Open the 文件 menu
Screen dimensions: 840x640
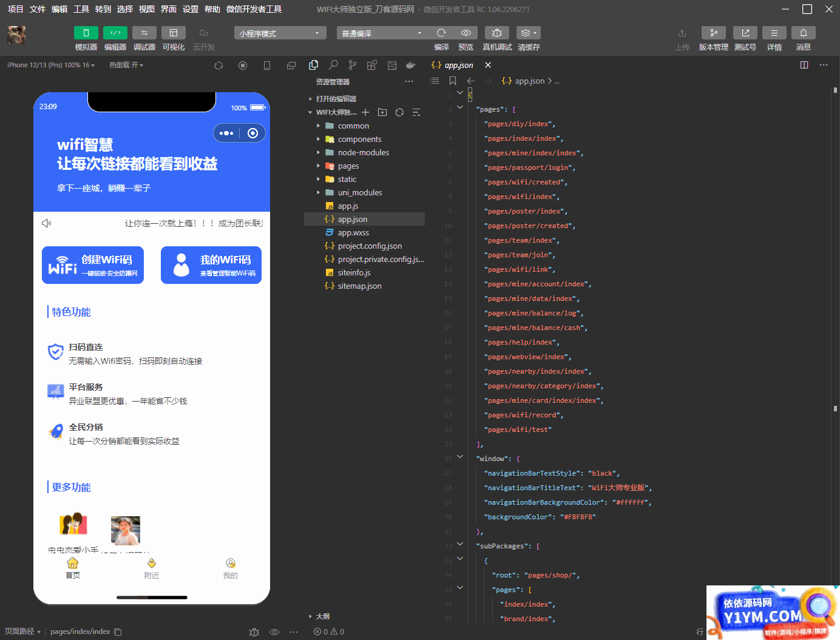38,9
